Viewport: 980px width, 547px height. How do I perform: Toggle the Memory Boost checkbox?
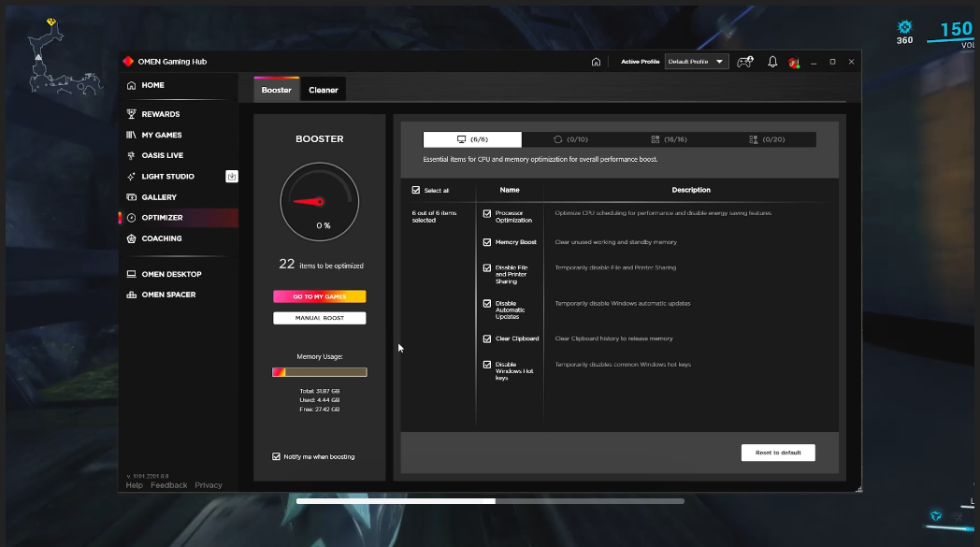(x=487, y=242)
